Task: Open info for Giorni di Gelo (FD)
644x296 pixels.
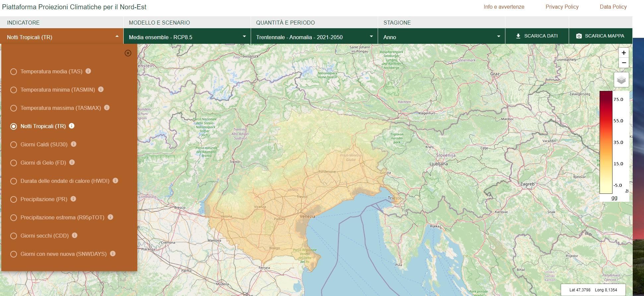Action: coord(72,162)
